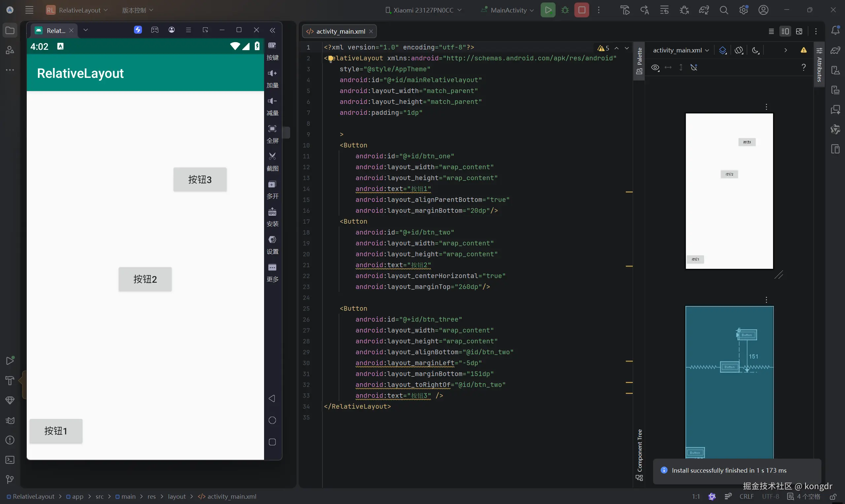Switch editor to Split view mode
The image size is (845, 504).
pyautogui.click(x=785, y=31)
